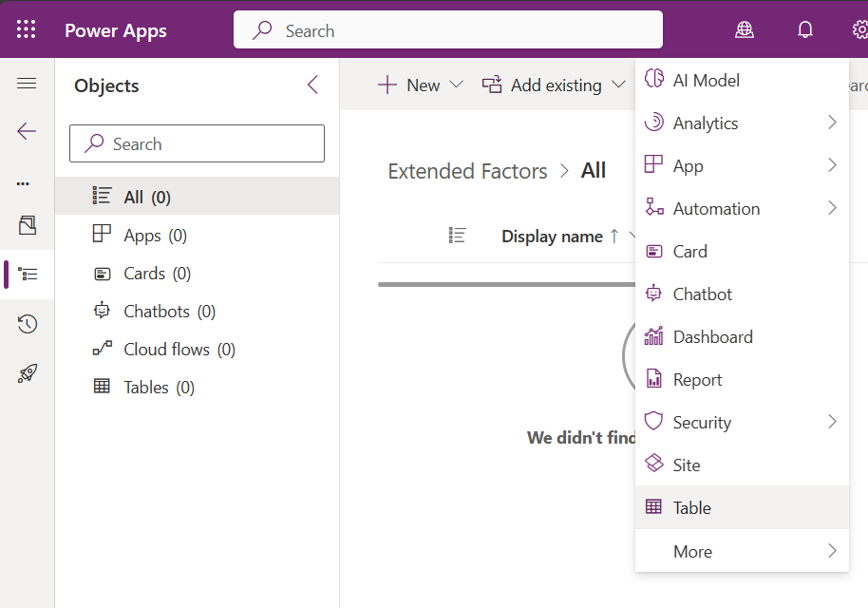
Task: Open the History icon in left rail
Action: (x=28, y=323)
